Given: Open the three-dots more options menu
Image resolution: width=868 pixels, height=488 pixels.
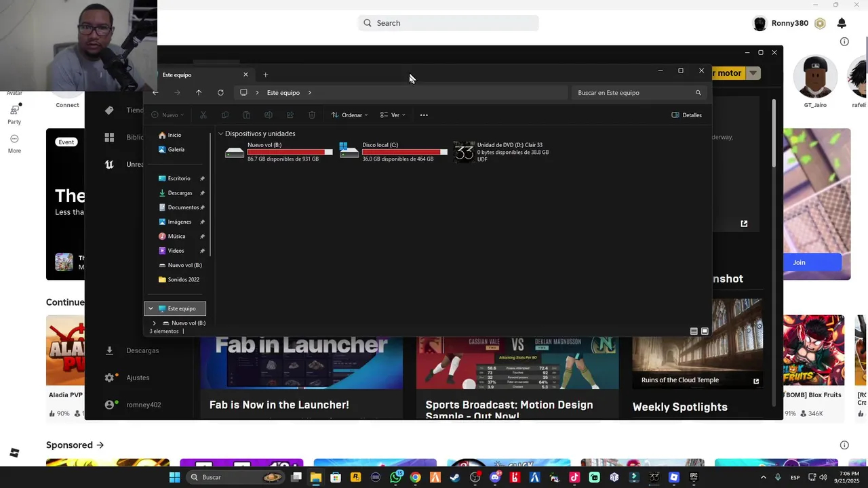Looking at the screenshot, I should point(424,115).
